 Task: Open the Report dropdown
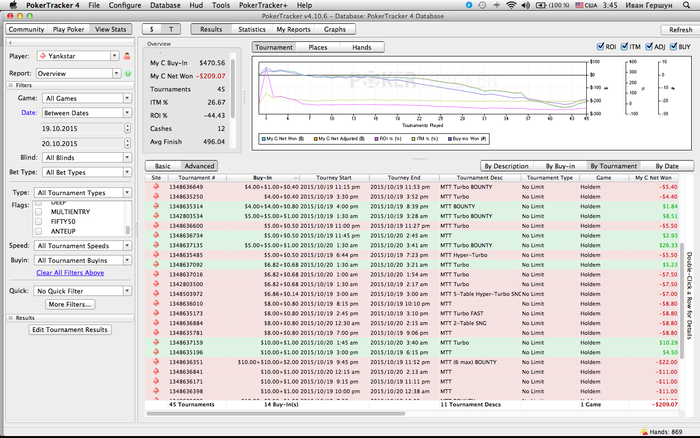click(x=117, y=73)
